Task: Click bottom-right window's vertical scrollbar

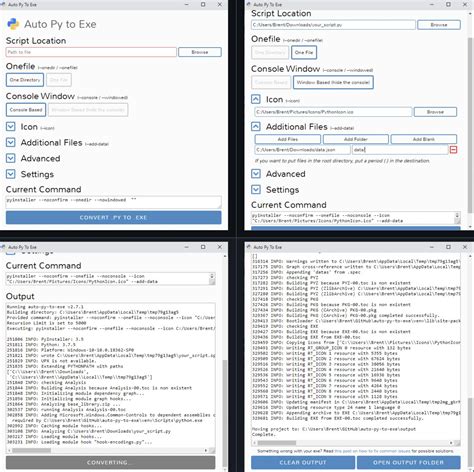Action: click(470, 432)
